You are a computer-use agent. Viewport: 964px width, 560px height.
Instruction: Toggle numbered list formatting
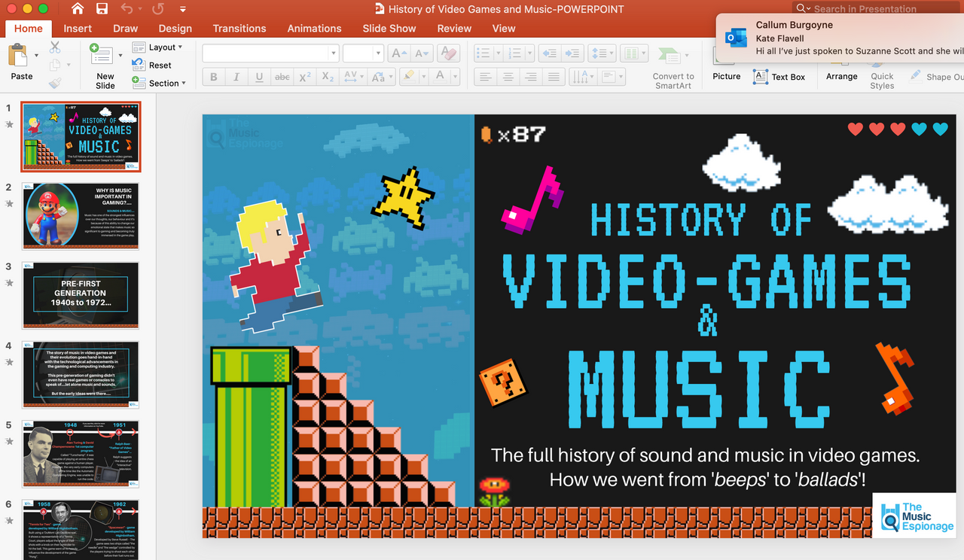pyautogui.click(x=515, y=53)
